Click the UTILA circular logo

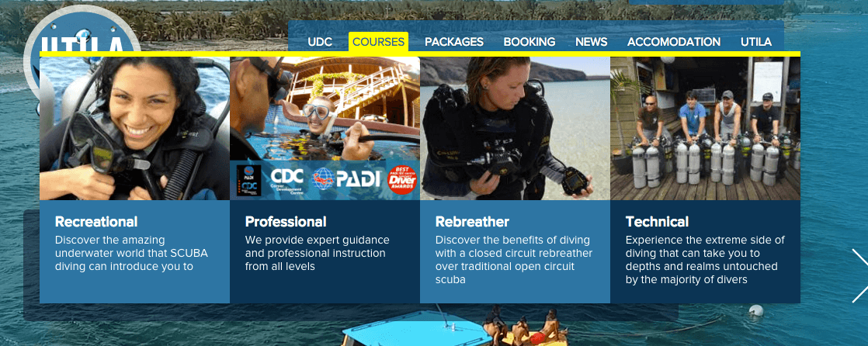pyautogui.click(x=82, y=30)
